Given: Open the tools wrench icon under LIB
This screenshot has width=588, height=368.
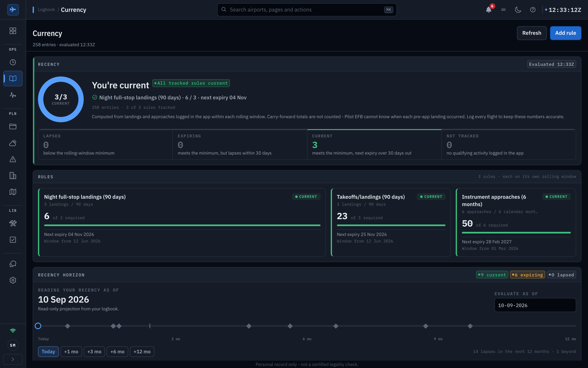Looking at the screenshot, I should tap(13, 223).
